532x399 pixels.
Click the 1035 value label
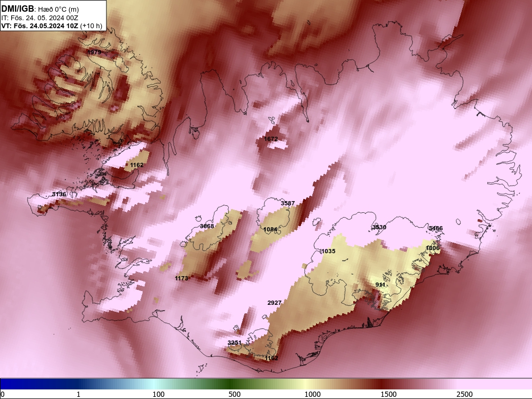tap(328, 252)
